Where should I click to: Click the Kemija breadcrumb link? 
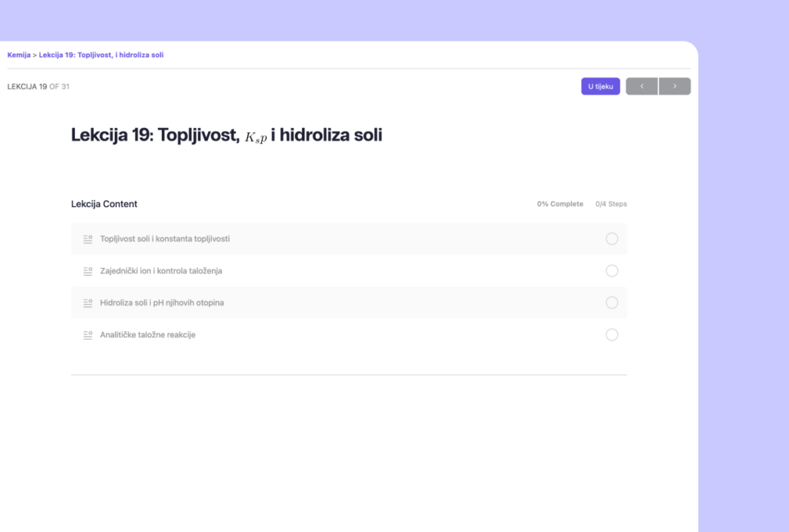point(18,55)
